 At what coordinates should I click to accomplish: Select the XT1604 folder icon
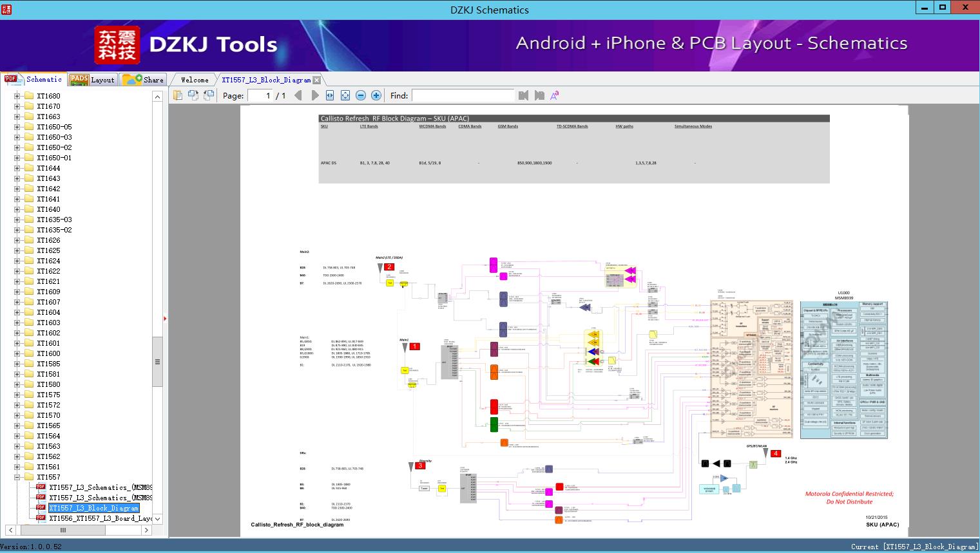tap(28, 312)
